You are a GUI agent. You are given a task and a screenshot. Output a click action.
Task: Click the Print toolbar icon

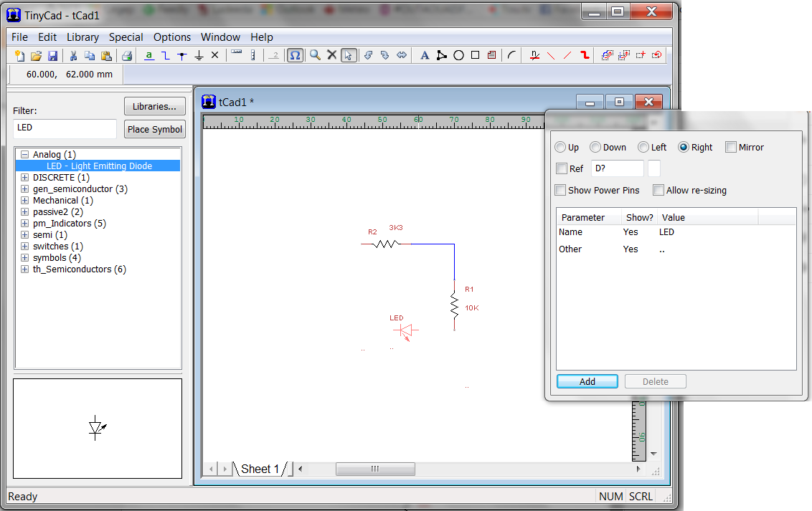[126, 55]
